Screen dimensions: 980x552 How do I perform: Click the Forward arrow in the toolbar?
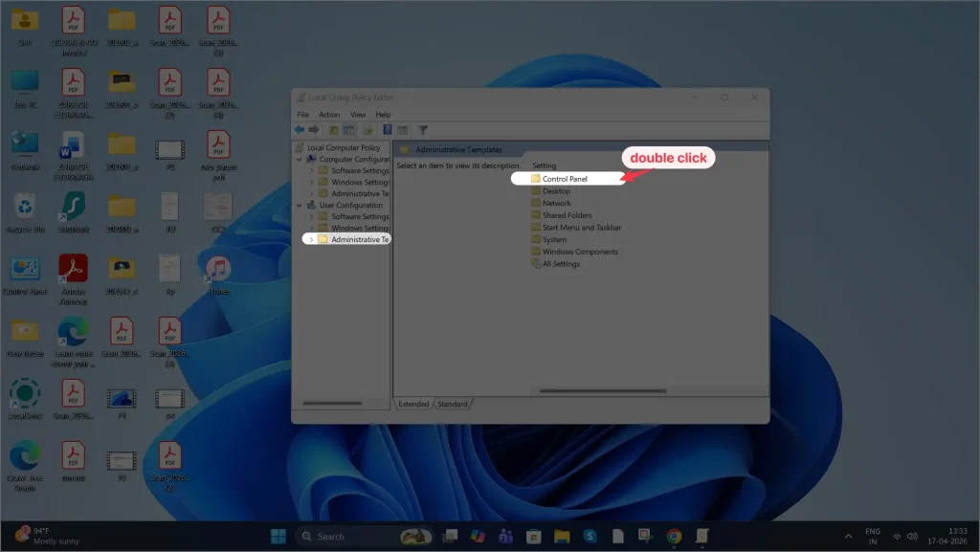click(314, 130)
